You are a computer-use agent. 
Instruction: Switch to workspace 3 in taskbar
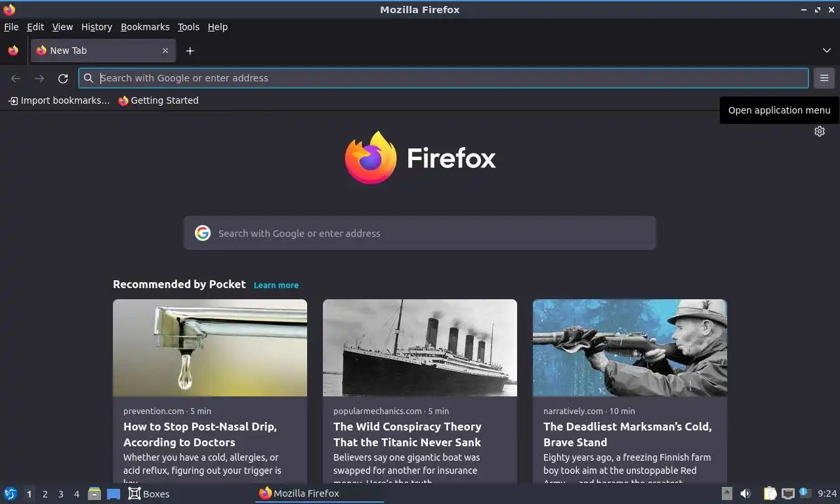pos(60,494)
